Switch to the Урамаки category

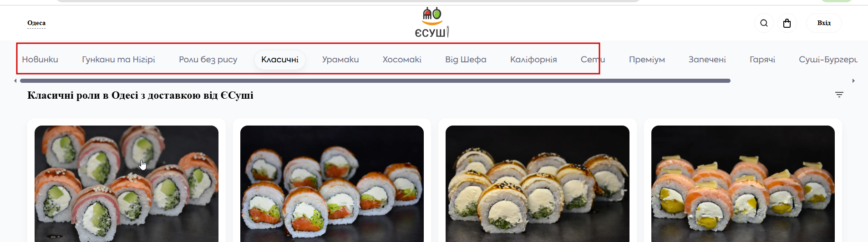pos(340,60)
